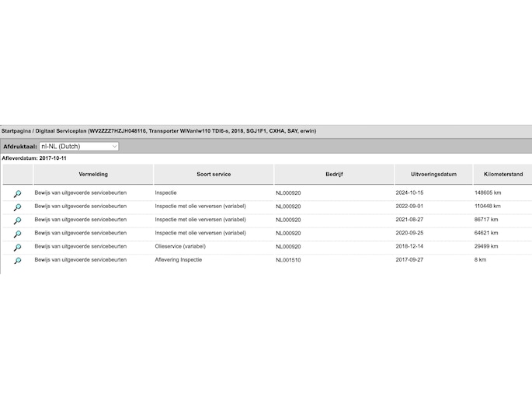Image resolution: width=532 pixels, height=399 pixels.
Task: View details of the 2021-08-27 service record
Action: pos(17,220)
